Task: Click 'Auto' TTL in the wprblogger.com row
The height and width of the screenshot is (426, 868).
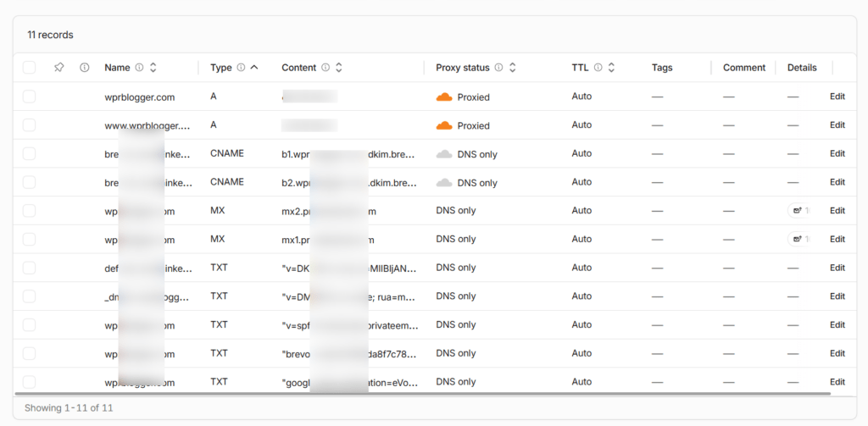Action: tap(581, 97)
